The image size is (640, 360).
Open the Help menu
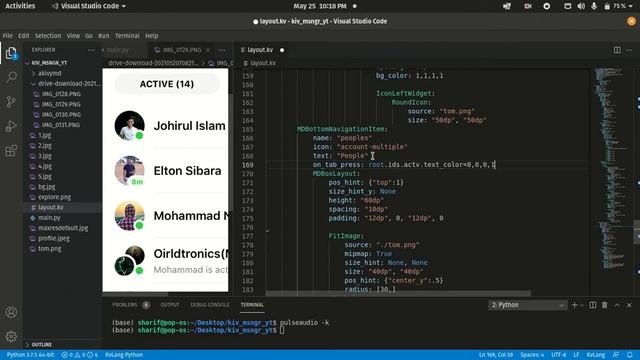[151, 36]
